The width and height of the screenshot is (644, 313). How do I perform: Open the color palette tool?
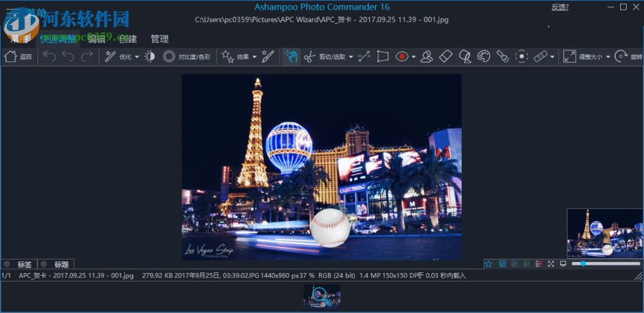pos(484,57)
